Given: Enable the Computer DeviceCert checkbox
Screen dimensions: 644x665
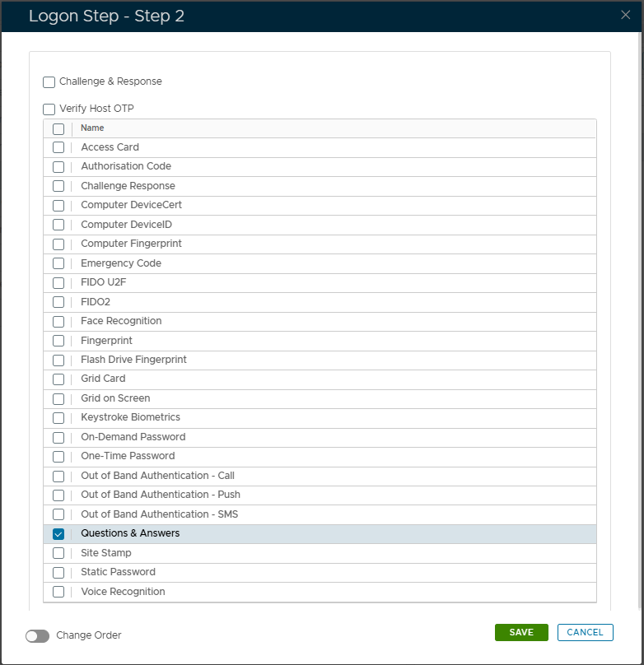Looking at the screenshot, I should coord(58,206).
